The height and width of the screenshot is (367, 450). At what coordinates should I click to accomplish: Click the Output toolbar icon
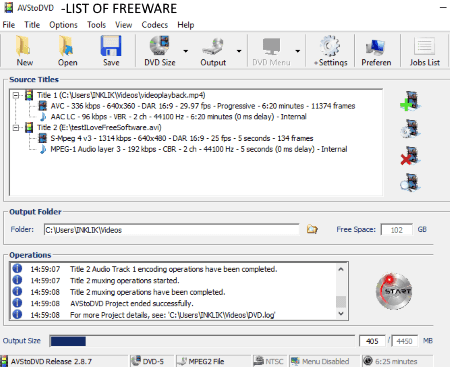213,51
